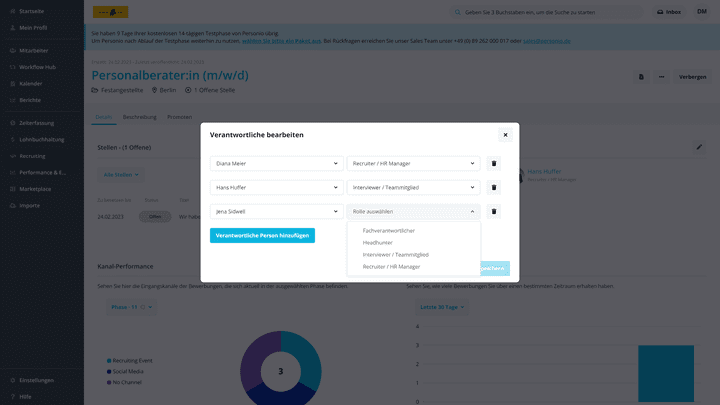Viewport: 720px width, 405px height.
Task: Choose Headhunter from role list
Action: point(377,242)
